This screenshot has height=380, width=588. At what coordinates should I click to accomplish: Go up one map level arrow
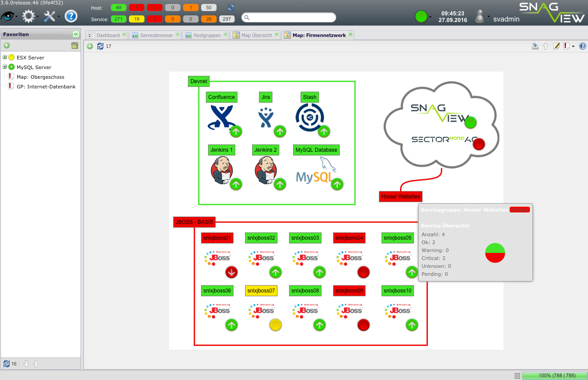pos(546,46)
